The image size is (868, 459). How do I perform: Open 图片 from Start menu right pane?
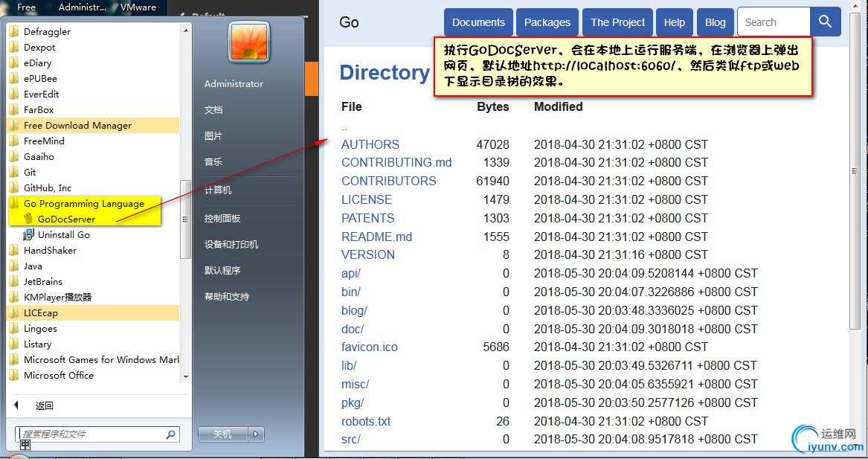pyautogui.click(x=213, y=135)
